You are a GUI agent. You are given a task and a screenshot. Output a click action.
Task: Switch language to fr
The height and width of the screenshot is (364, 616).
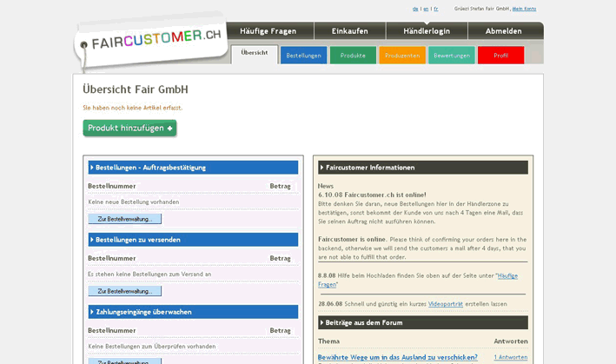point(436,9)
